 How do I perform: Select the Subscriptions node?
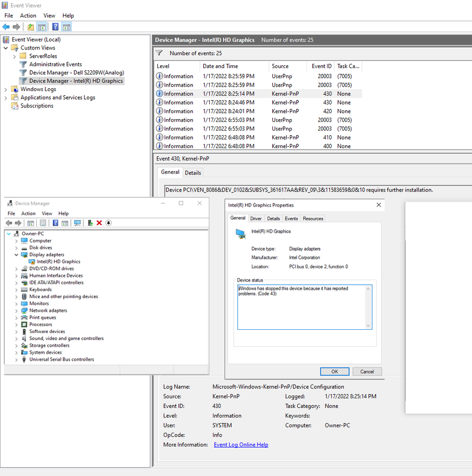(37, 106)
